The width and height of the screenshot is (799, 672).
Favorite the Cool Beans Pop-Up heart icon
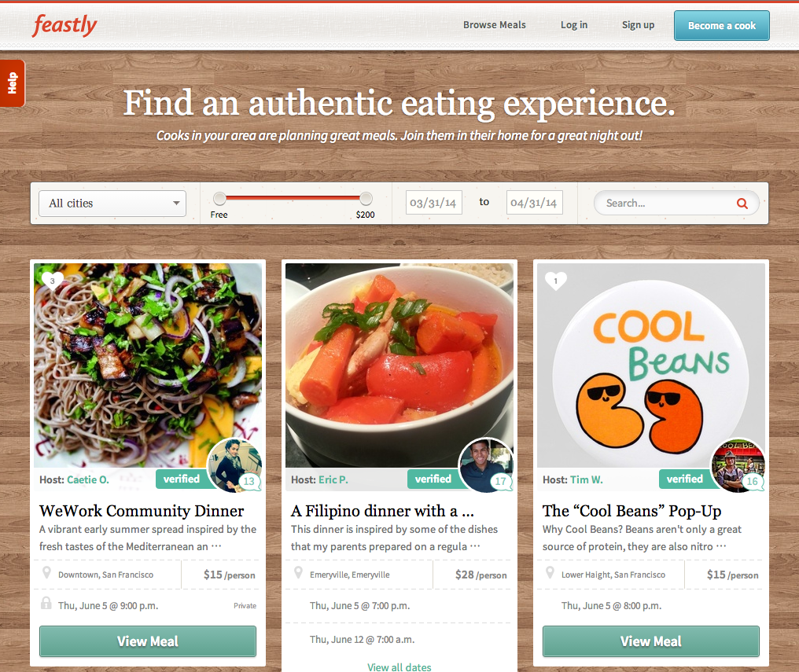[555, 281]
